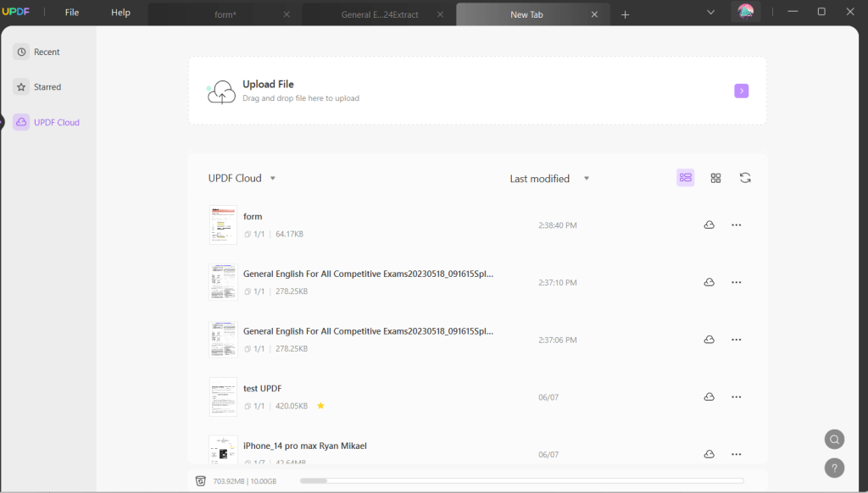The height and width of the screenshot is (493, 868).
Task: Switch to list view layout
Action: [x=685, y=178]
